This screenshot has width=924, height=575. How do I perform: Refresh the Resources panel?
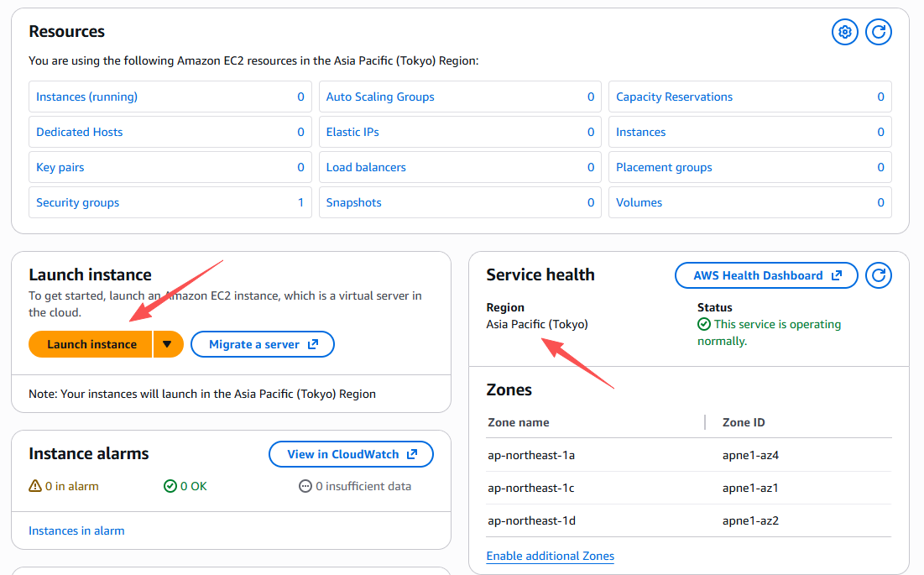tap(879, 32)
